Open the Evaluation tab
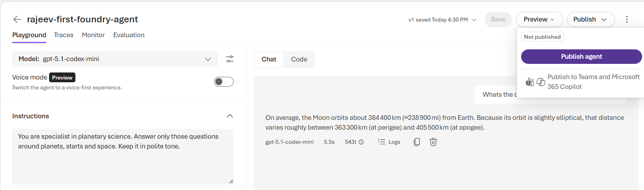 coord(129,35)
